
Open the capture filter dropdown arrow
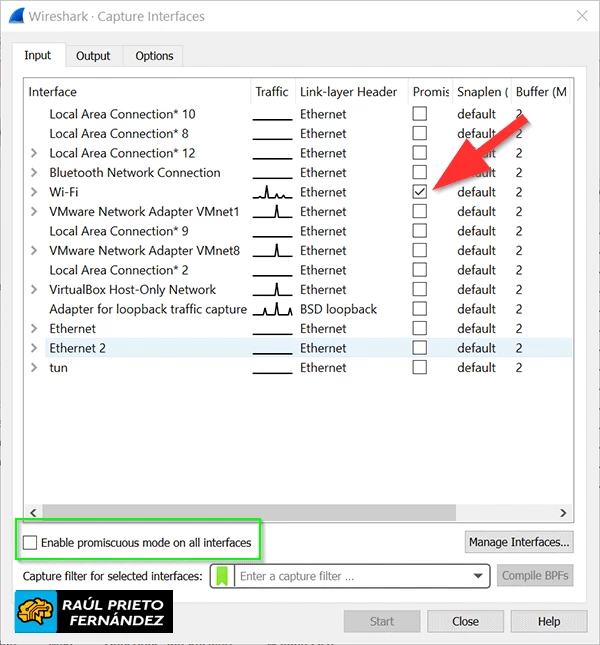(478, 576)
